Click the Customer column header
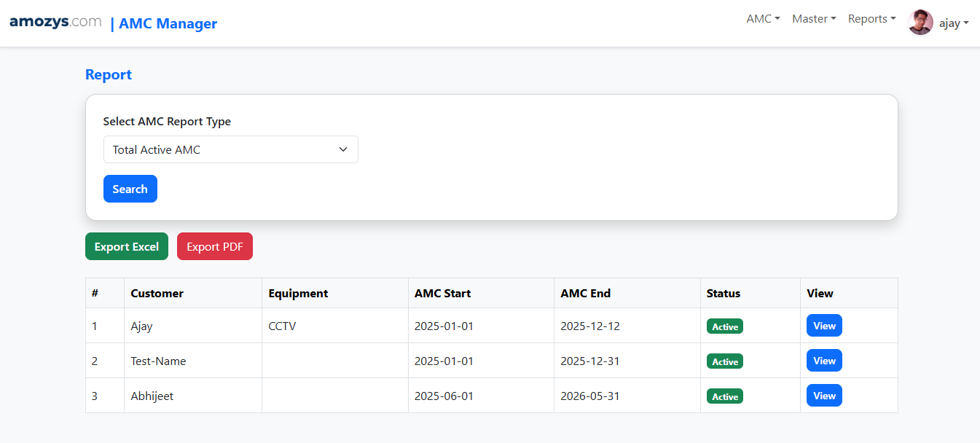The image size is (980, 443). 157,293
